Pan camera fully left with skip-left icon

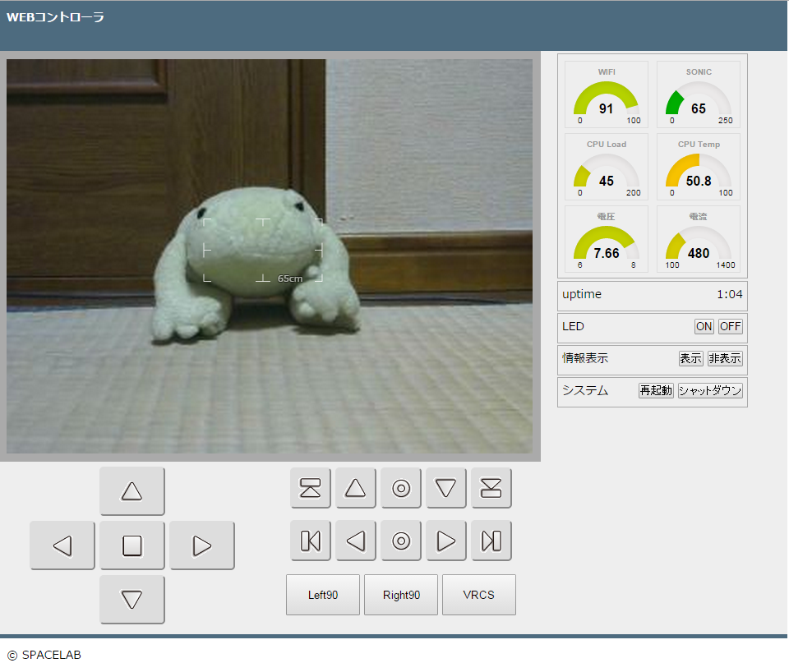click(x=311, y=541)
